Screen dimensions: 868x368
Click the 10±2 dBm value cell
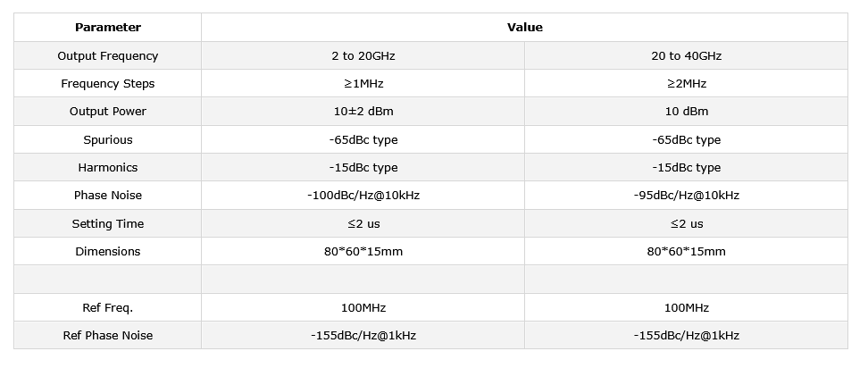[363, 112]
